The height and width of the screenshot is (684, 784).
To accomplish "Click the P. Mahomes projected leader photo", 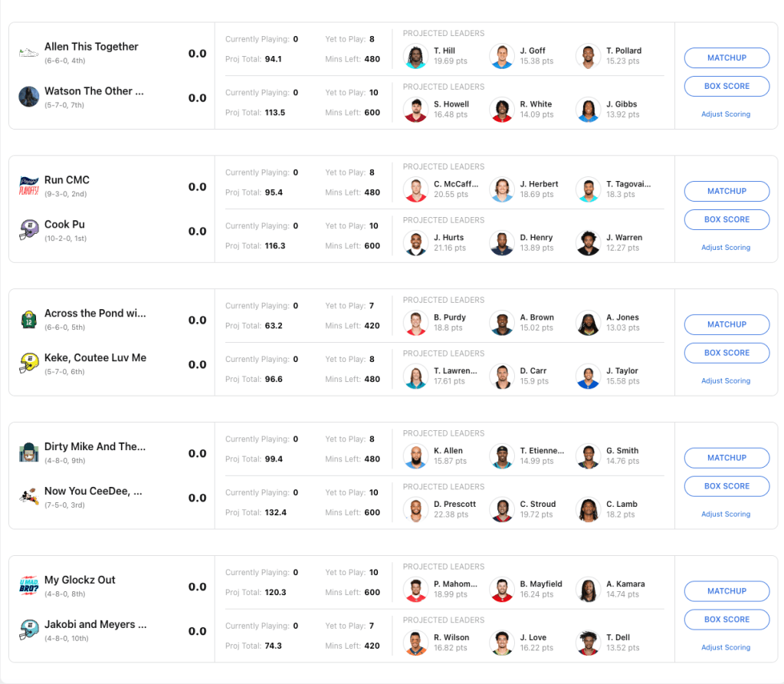I will tap(415, 590).
